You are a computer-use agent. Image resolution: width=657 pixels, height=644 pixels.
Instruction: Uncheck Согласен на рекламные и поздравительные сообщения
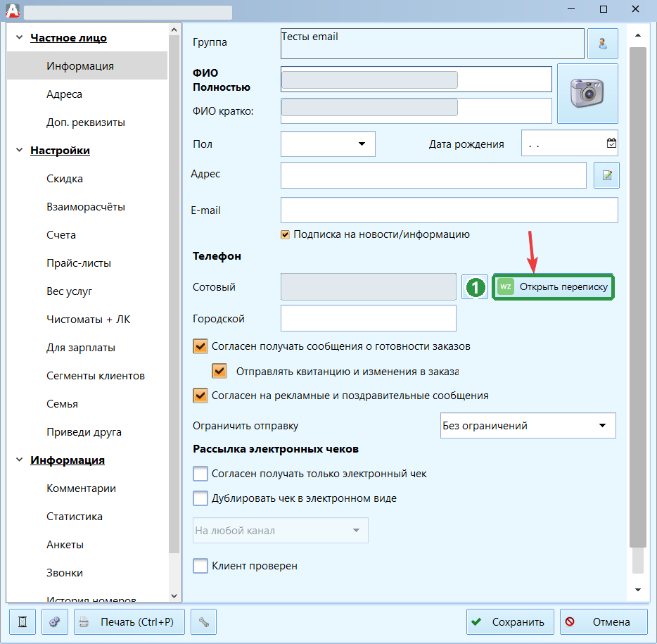[200, 396]
